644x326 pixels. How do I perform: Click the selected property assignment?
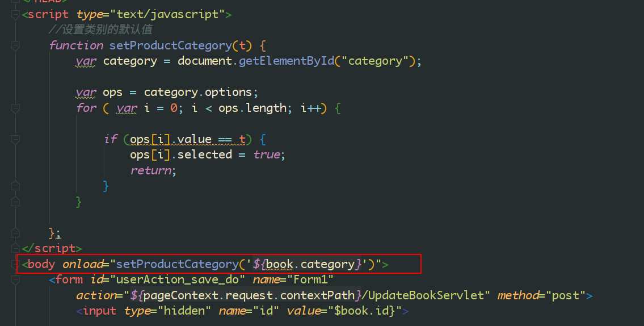pyautogui.click(x=204, y=154)
